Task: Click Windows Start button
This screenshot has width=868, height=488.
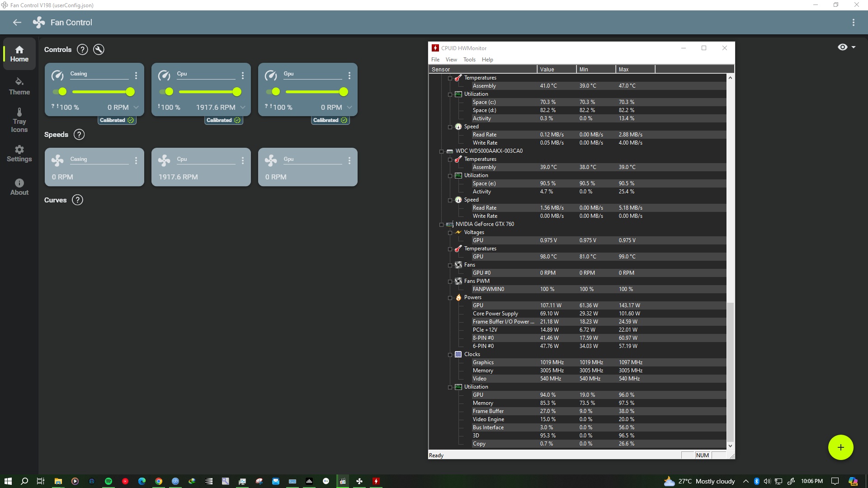Action: pyautogui.click(x=8, y=481)
